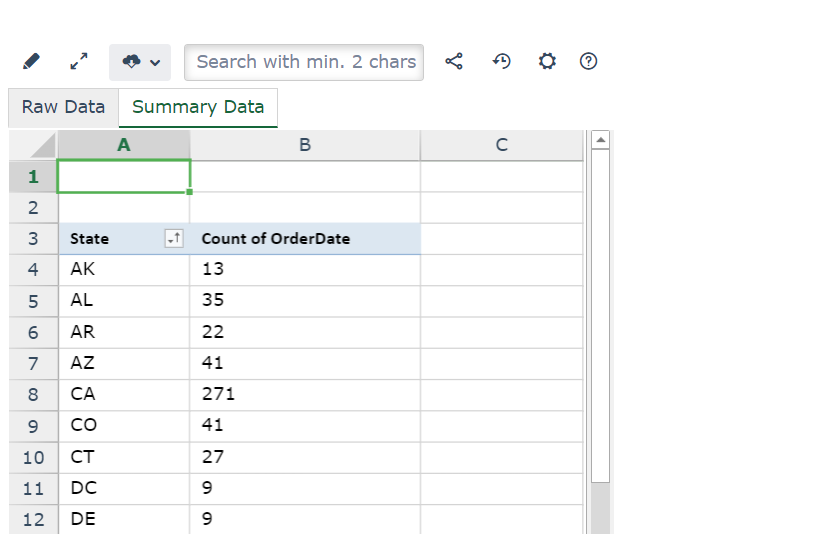Click scrollbar up arrow

(600, 140)
